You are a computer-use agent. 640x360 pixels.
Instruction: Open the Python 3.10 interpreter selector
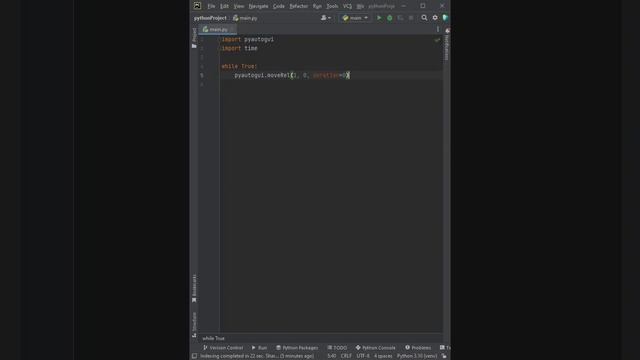417,356
